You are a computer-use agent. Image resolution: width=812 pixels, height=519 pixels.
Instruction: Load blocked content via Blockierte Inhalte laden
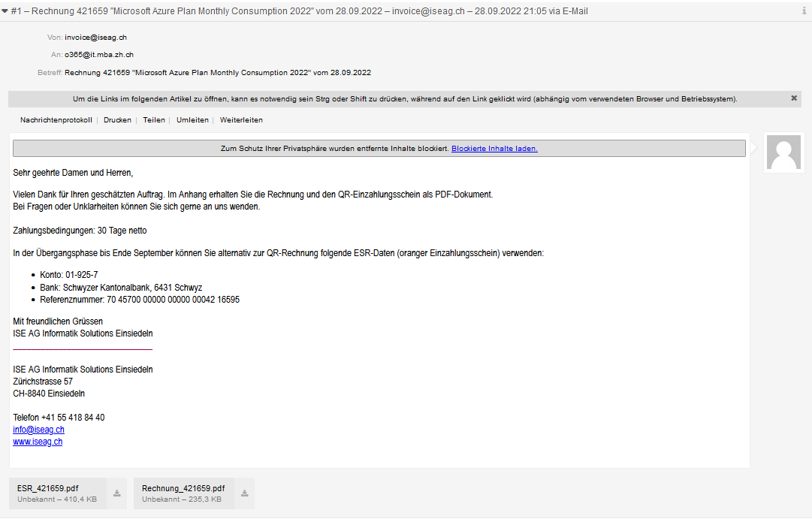coord(494,149)
